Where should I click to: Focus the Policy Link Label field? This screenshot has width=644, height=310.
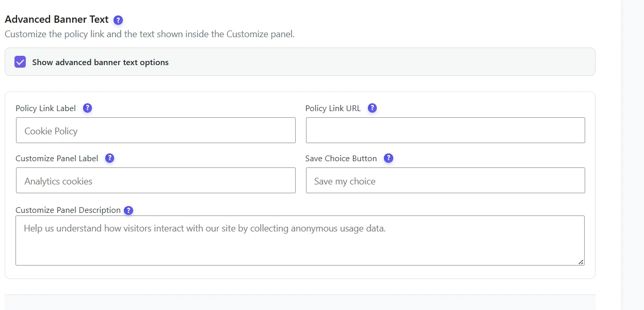tap(155, 130)
